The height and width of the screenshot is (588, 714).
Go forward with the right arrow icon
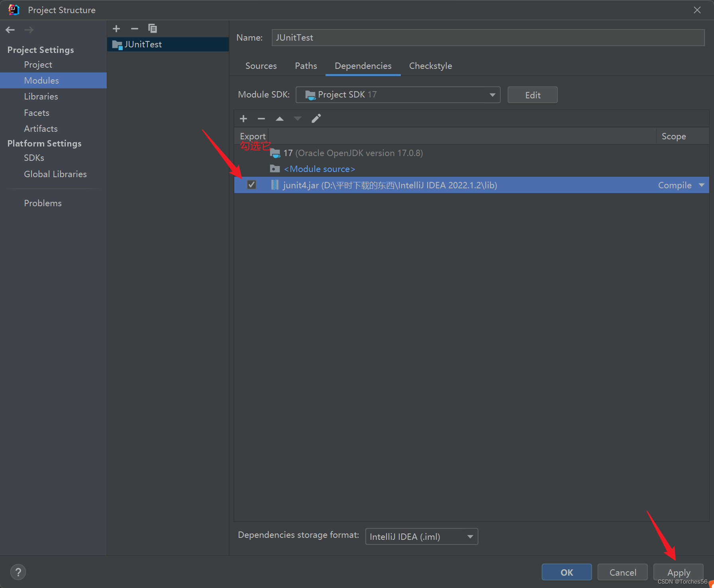click(29, 30)
